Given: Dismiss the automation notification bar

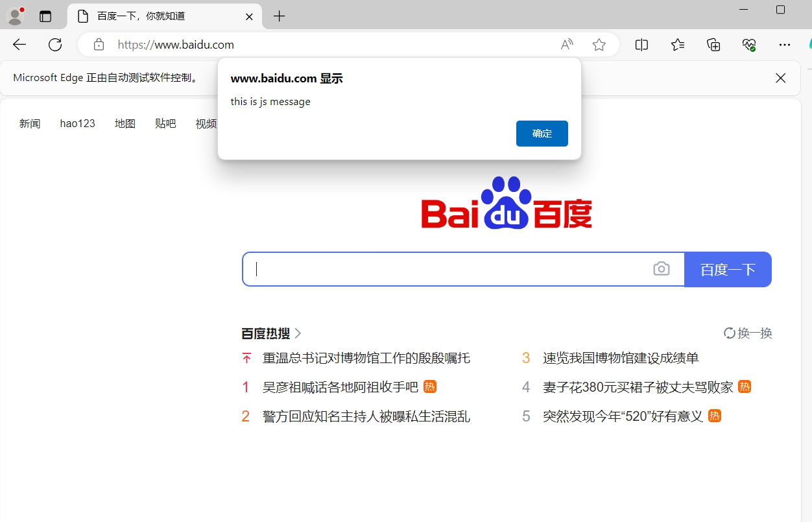Looking at the screenshot, I should tap(780, 78).
